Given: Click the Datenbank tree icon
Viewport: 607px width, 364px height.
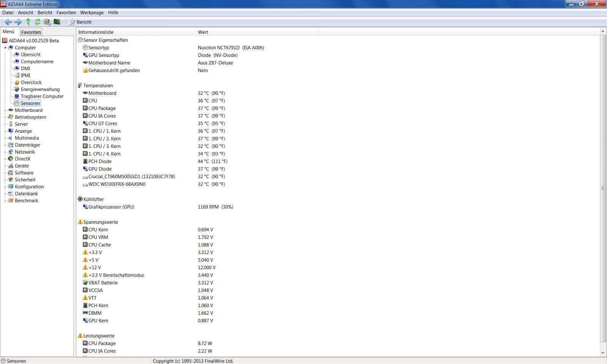Looking at the screenshot, I should coord(11,194).
